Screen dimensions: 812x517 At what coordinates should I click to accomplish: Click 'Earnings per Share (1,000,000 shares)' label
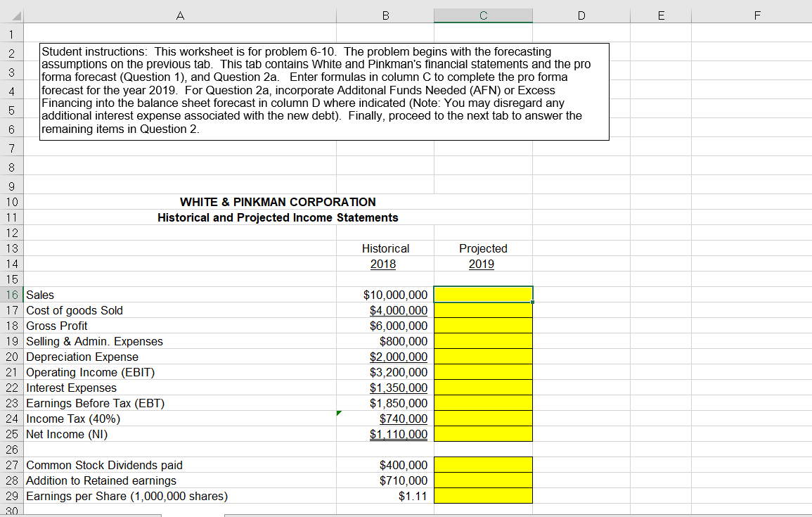(127, 496)
